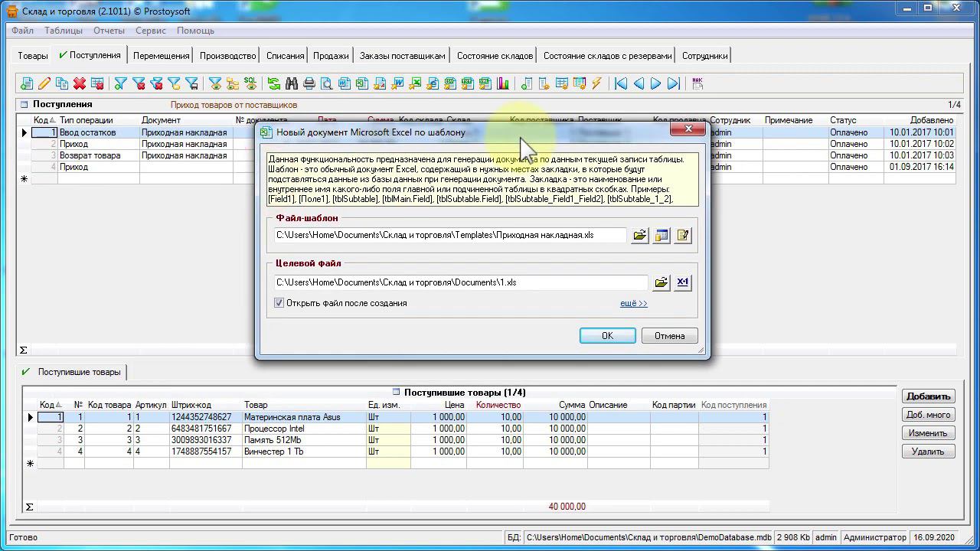Screen dimensions: 980x551
Task: Click the 'Доб. много' button
Action: point(928,415)
